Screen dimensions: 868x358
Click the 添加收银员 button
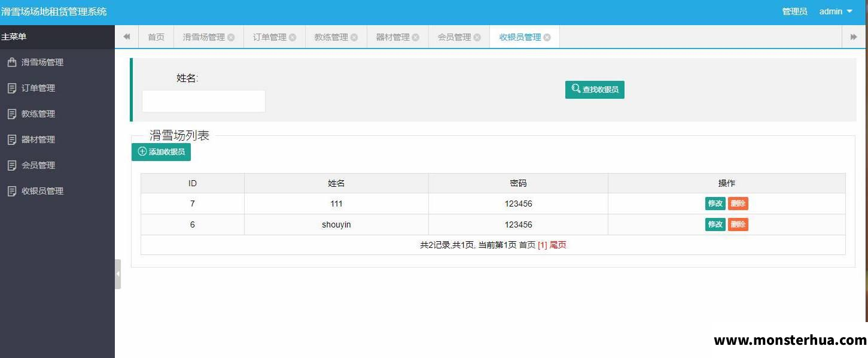tap(161, 152)
